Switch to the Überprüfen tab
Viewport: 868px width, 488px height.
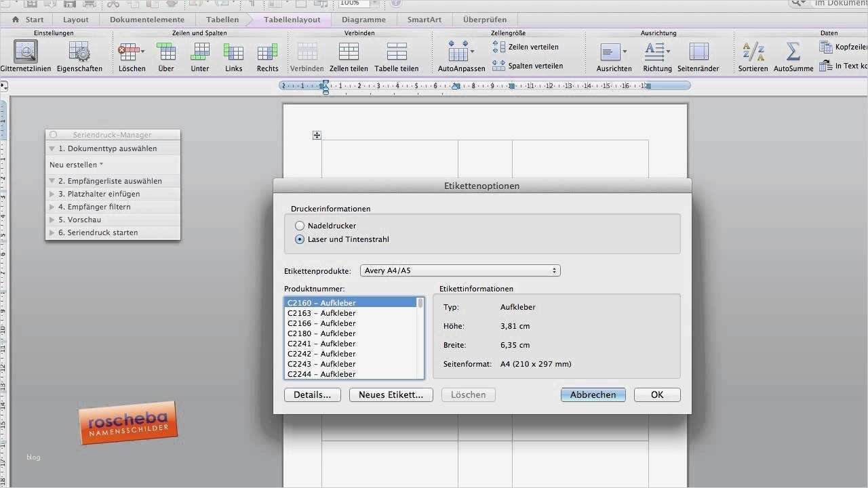485,20
